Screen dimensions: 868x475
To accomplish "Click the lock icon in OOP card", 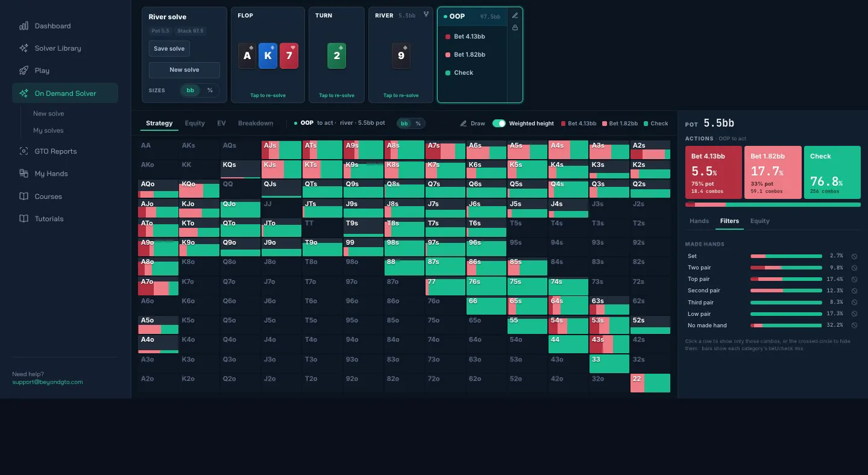I will [x=515, y=28].
